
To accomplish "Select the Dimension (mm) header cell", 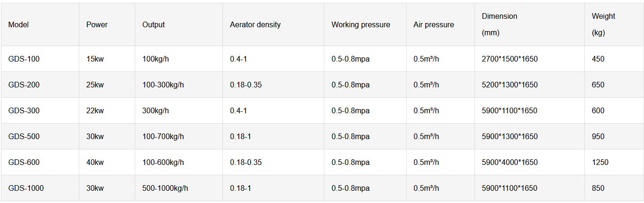I will [x=499, y=24].
